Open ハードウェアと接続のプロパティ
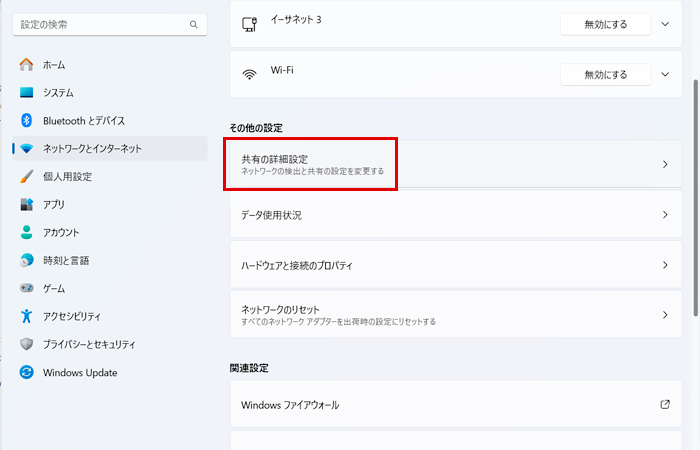700x450 pixels. click(456, 265)
